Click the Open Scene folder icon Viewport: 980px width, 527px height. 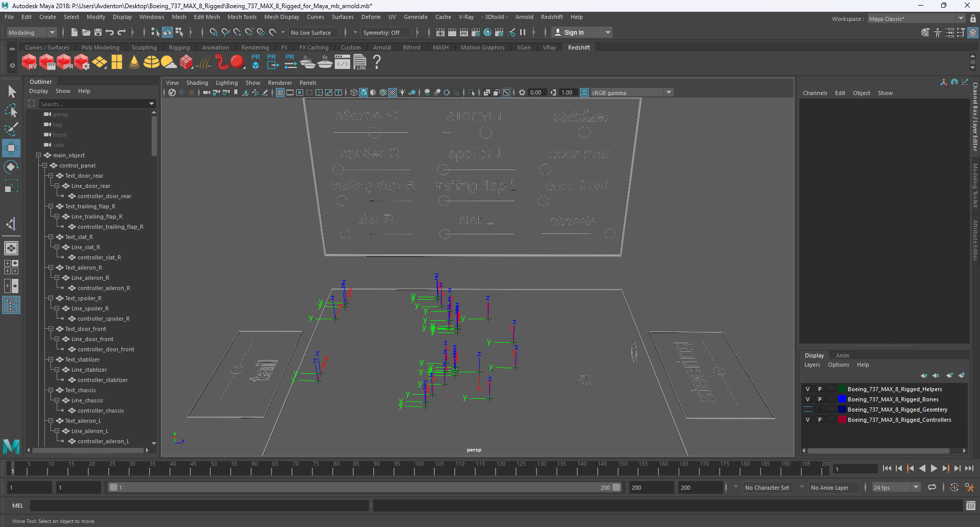click(86, 33)
